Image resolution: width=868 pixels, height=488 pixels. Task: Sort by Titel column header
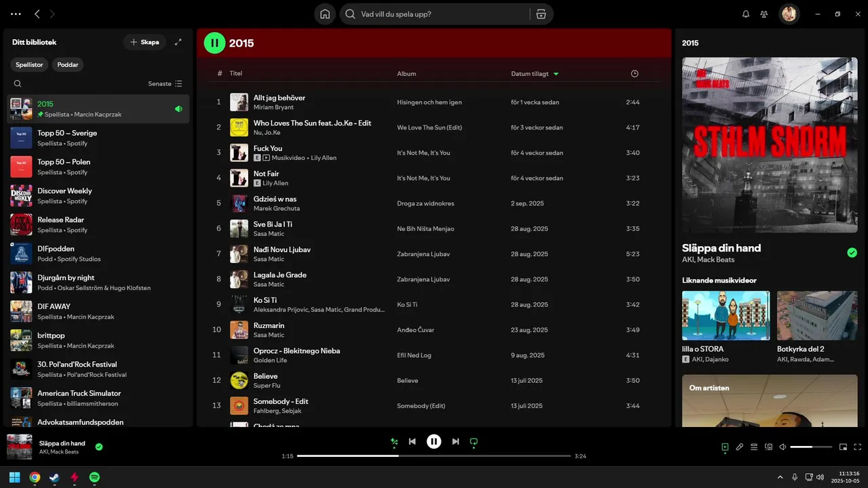click(236, 74)
